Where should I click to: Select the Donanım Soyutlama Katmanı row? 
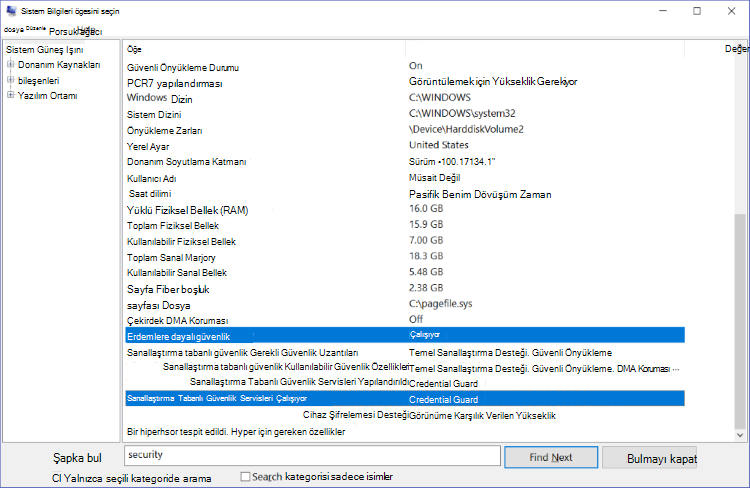point(405,162)
